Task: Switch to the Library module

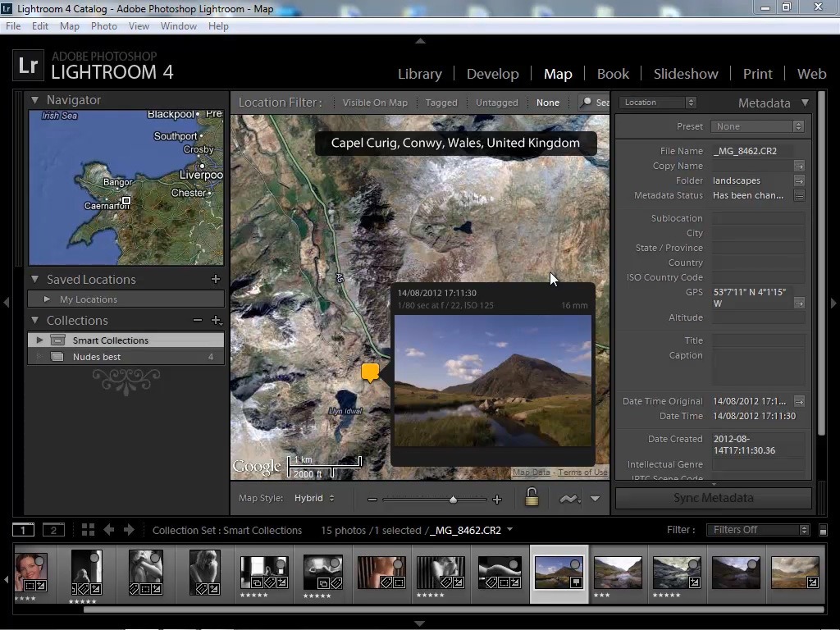Action: [420, 73]
